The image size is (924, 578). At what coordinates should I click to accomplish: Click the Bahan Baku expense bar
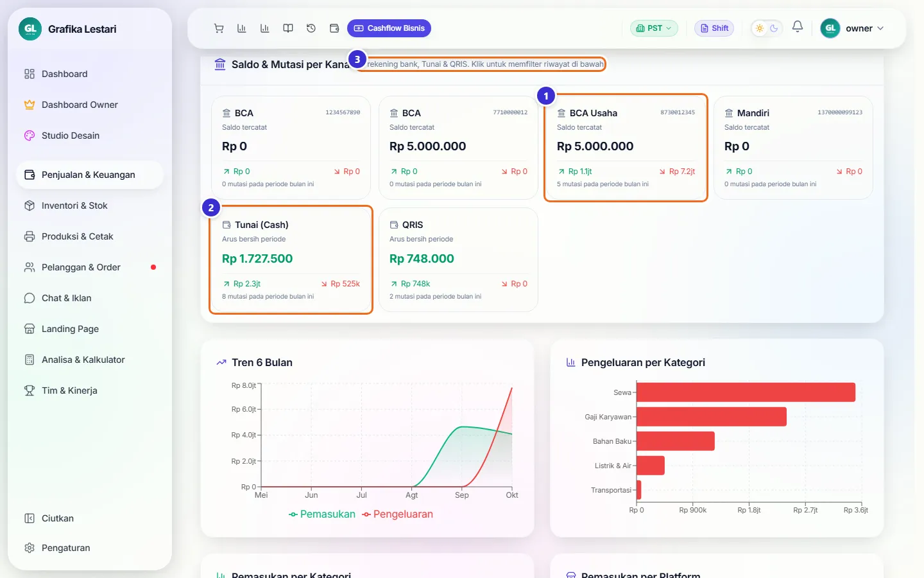click(x=675, y=441)
